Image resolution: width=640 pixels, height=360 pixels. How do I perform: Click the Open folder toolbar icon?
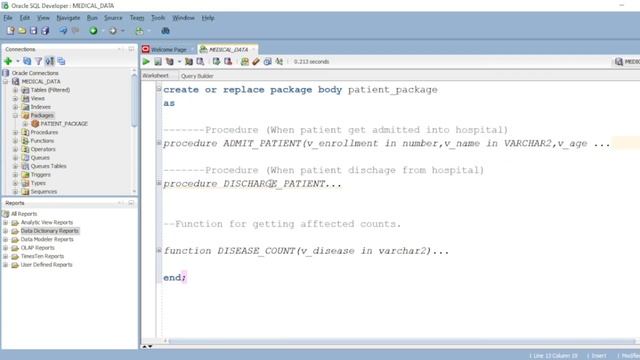(x=22, y=31)
